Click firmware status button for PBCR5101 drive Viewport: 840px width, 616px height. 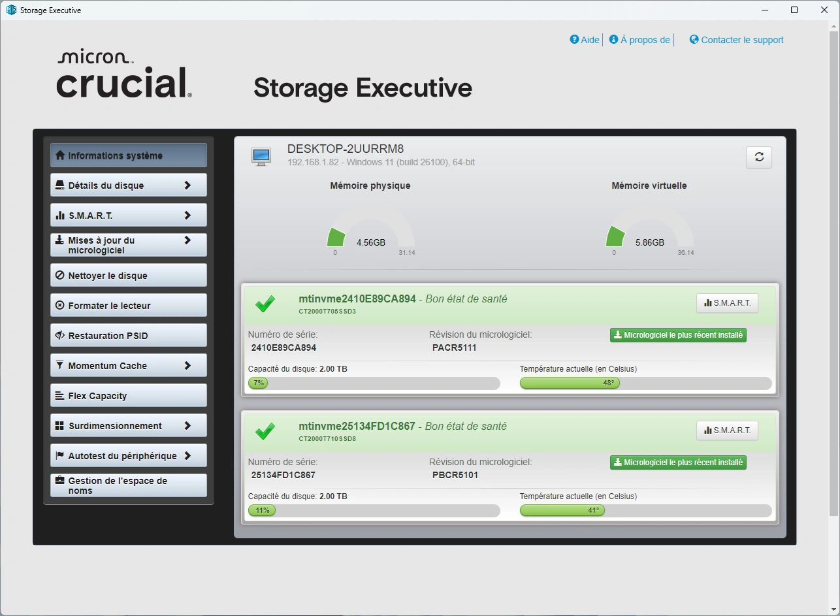(678, 462)
